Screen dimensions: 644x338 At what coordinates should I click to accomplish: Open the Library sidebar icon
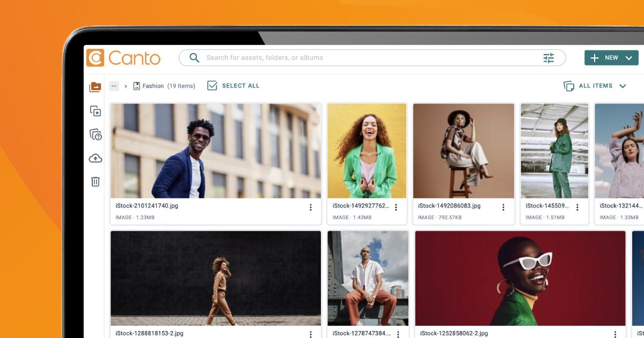pyautogui.click(x=95, y=87)
